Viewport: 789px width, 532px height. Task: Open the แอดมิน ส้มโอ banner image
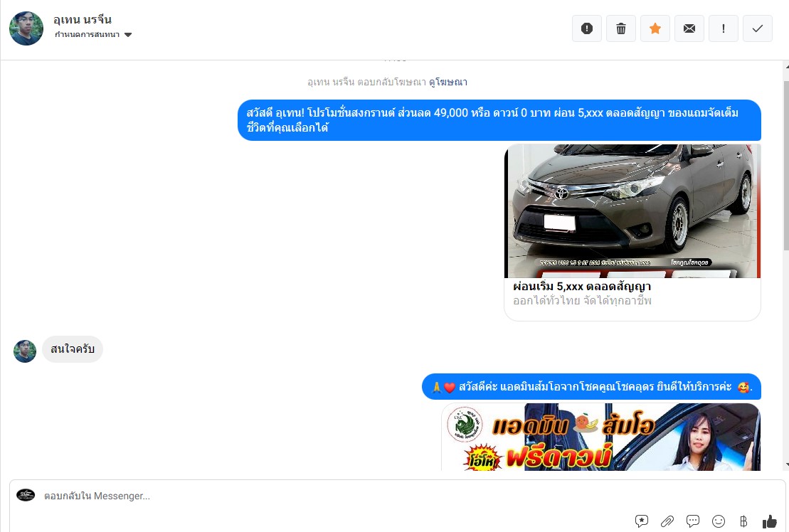coord(600,437)
